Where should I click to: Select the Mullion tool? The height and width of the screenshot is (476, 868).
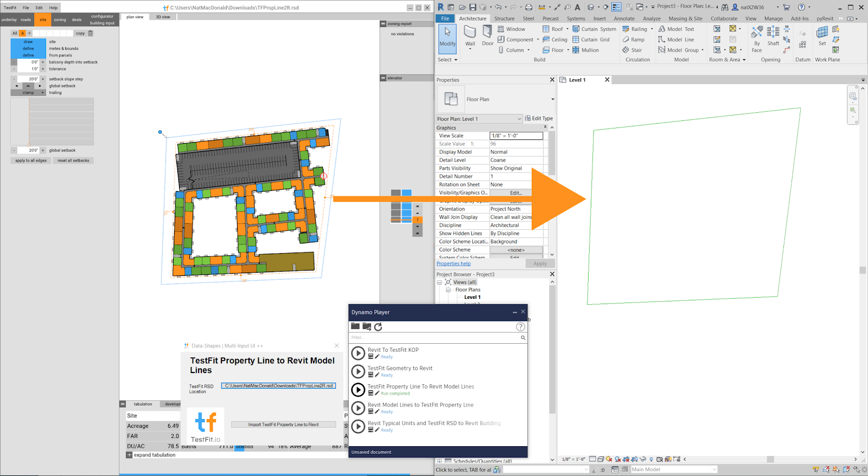click(x=585, y=50)
